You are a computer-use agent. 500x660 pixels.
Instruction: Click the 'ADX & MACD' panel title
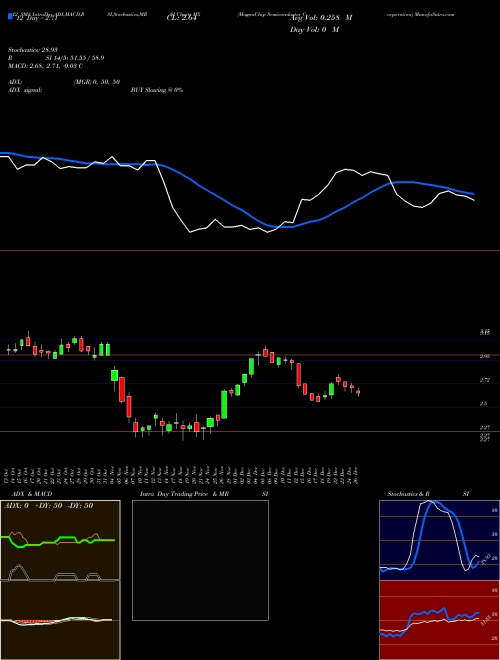click(32, 494)
